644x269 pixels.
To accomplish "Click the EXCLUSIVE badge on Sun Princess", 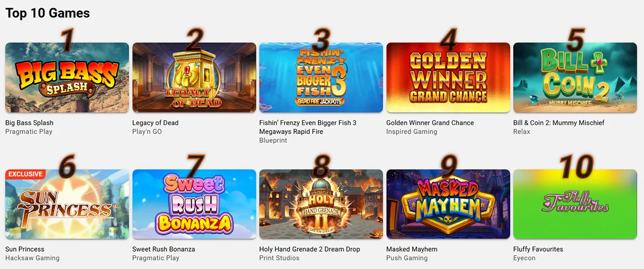I will 25,174.
